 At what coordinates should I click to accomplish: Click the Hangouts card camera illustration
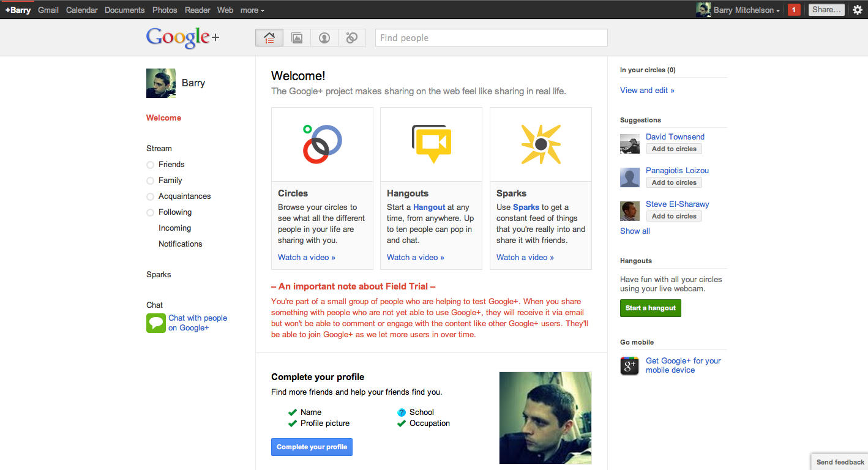click(431, 144)
